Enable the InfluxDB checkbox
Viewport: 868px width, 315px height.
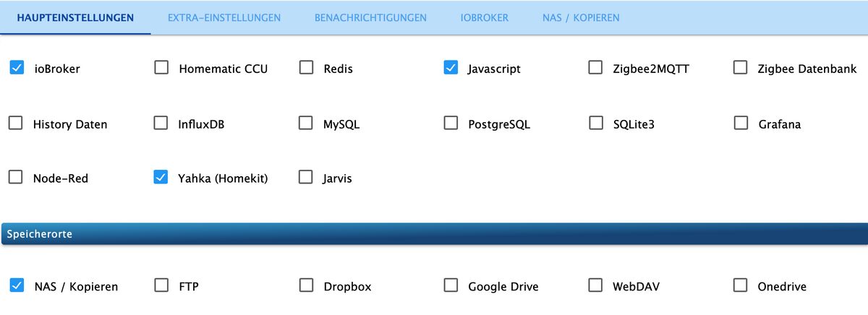click(x=161, y=123)
